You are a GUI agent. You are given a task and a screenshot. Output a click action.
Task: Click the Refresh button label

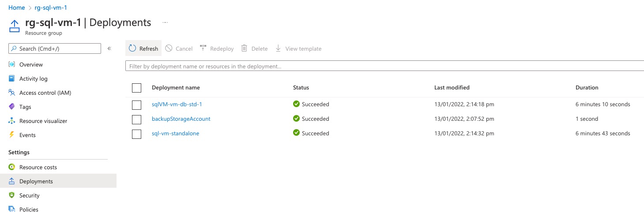click(x=149, y=49)
